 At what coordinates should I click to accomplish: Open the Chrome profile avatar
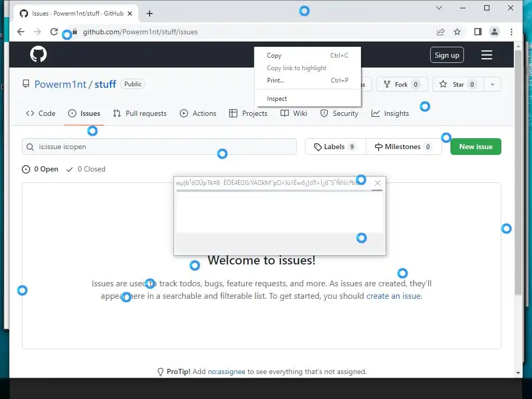pos(495,32)
